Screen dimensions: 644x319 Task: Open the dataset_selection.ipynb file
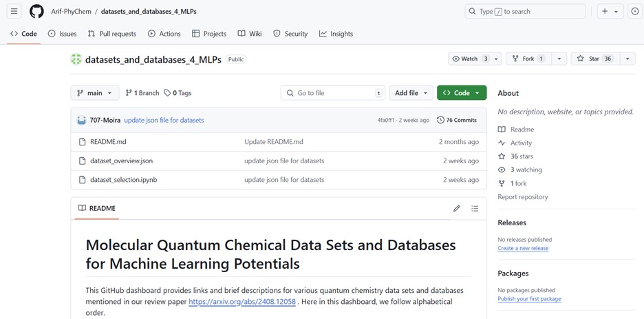point(124,180)
